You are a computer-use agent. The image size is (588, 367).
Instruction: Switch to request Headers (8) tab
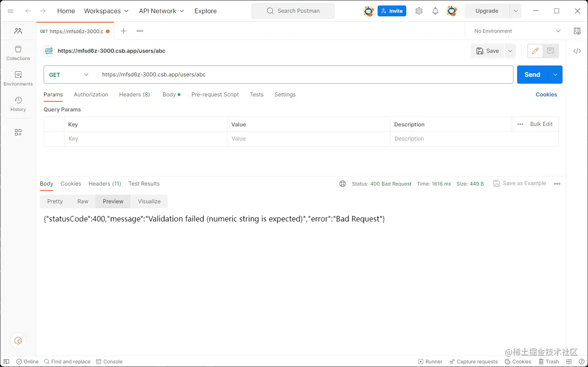point(135,95)
